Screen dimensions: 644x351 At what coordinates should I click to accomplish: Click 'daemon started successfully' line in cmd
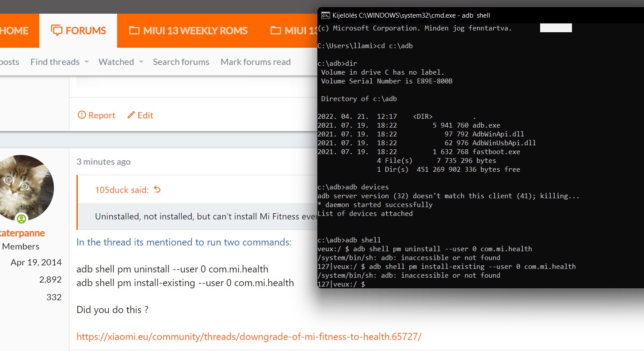(x=375, y=205)
